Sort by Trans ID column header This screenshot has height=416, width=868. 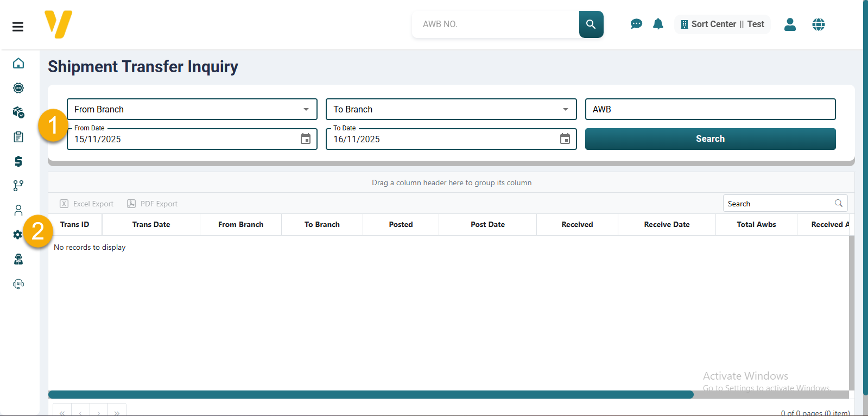click(75, 224)
